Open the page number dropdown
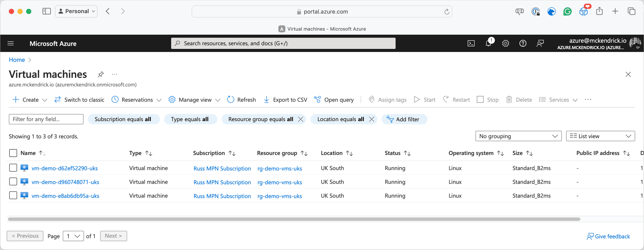This screenshot has height=250, width=644. point(73,236)
